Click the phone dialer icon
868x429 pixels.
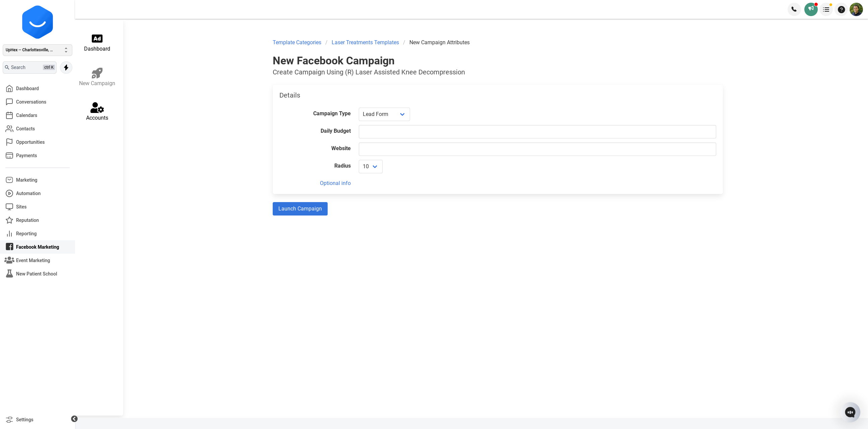(x=794, y=9)
